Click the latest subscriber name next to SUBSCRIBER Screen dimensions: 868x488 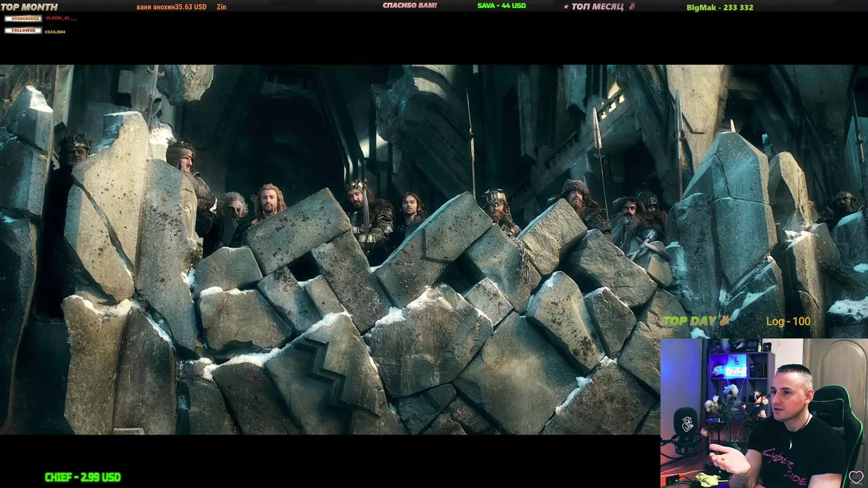coord(61,18)
